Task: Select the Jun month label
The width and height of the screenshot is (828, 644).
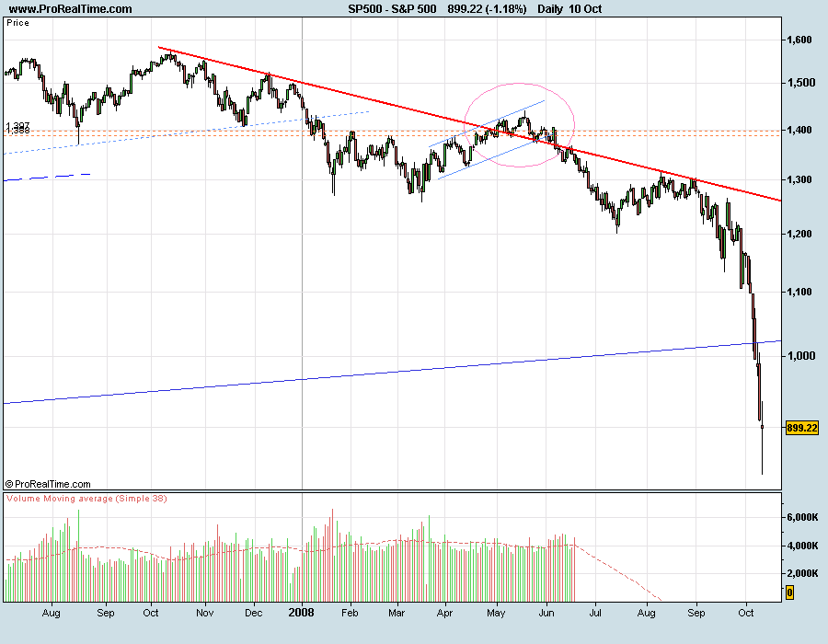Action: [x=546, y=613]
